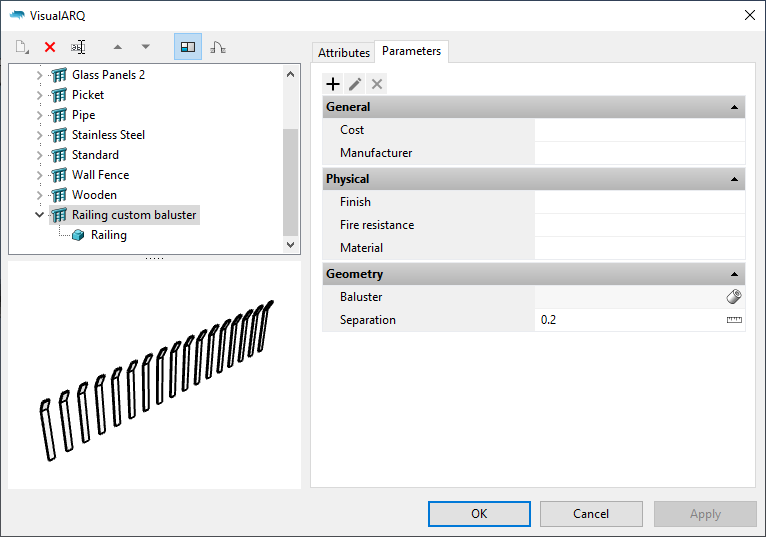Click the Separation parameter label
Screen dimensions: 766x537
click(x=368, y=320)
